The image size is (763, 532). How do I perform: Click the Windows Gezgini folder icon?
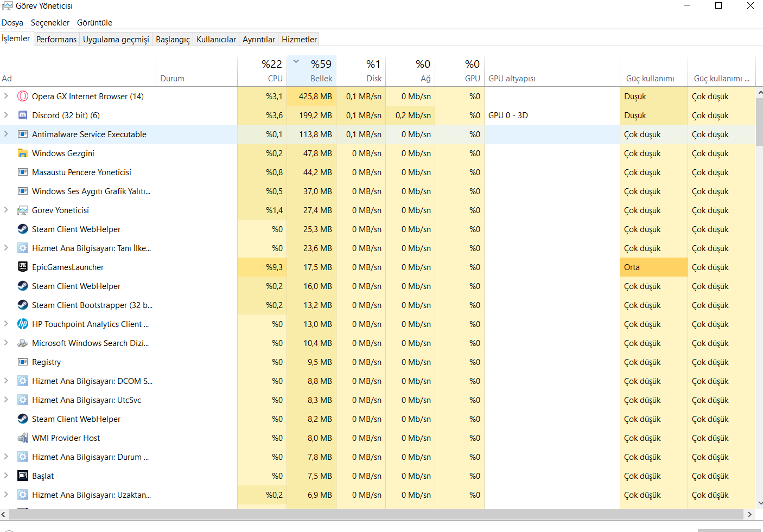click(x=22, y=153)
